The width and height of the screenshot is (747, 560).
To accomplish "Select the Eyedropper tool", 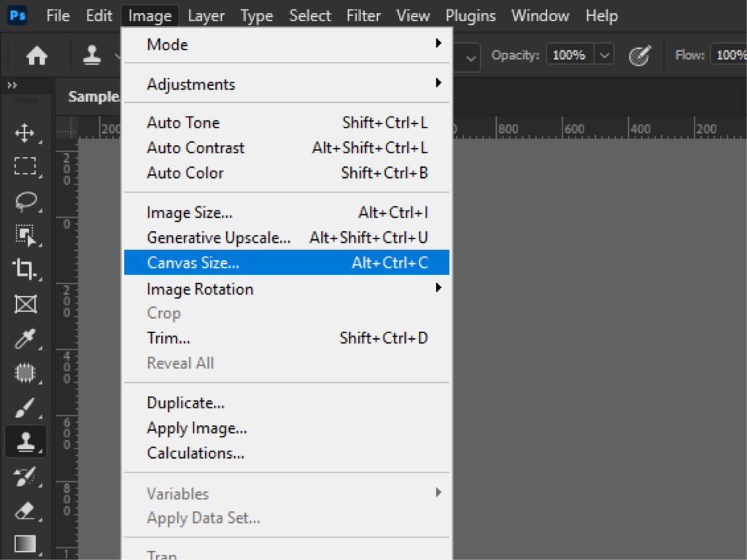I will pos(24,338).
